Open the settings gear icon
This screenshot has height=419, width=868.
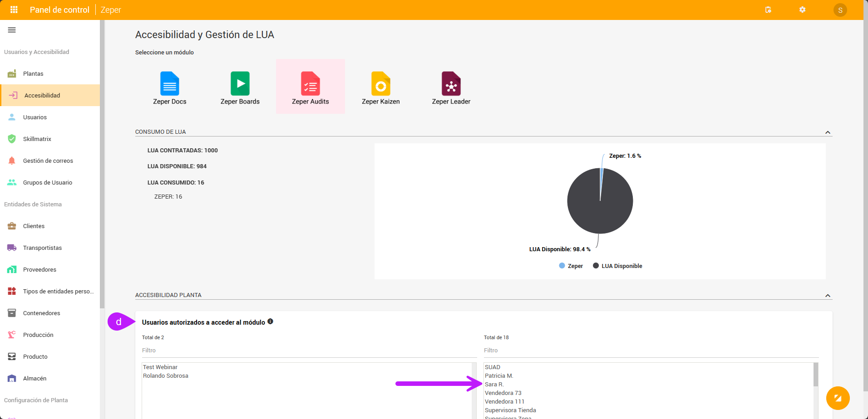[803, 10]
